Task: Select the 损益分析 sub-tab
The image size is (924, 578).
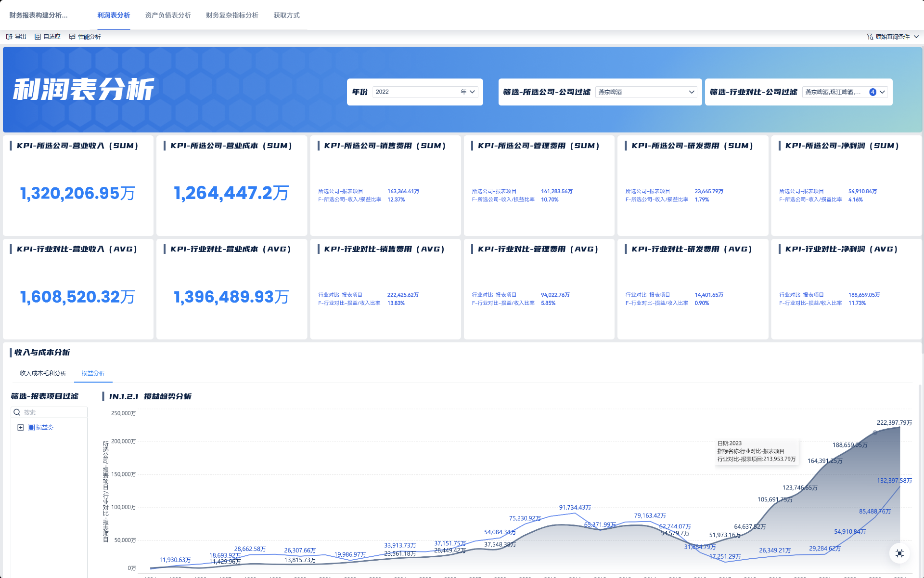Action: [x=93, y=373]
